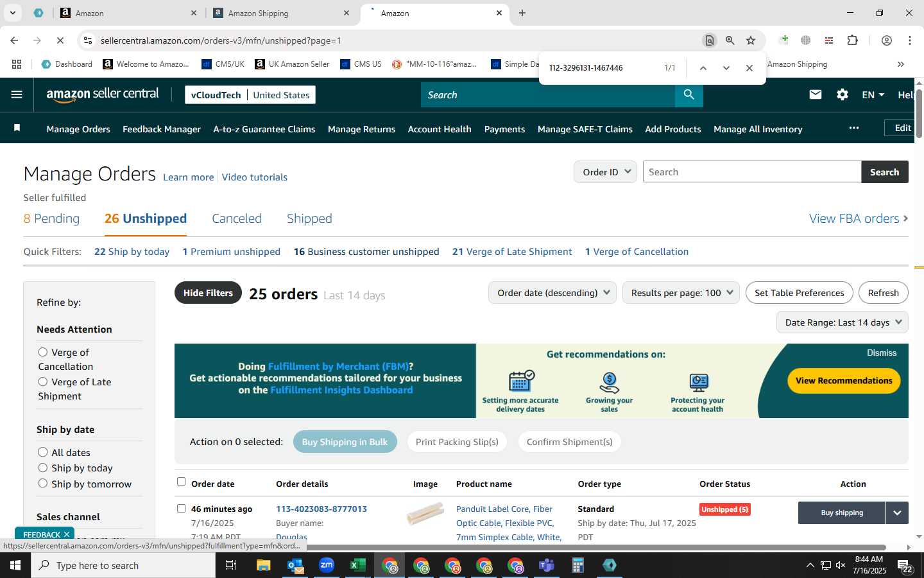The image size is (924, 578).
Task: Click Set Table Preferences button
Action: click(799, 293)
